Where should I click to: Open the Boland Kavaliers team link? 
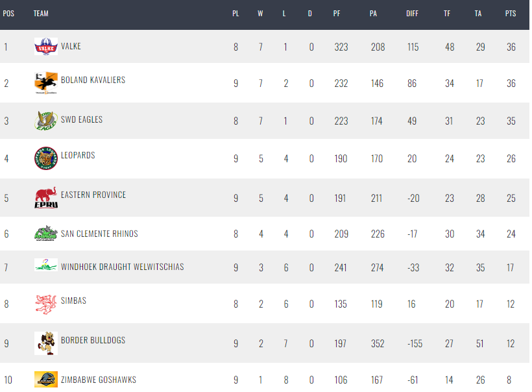[93, 80]
